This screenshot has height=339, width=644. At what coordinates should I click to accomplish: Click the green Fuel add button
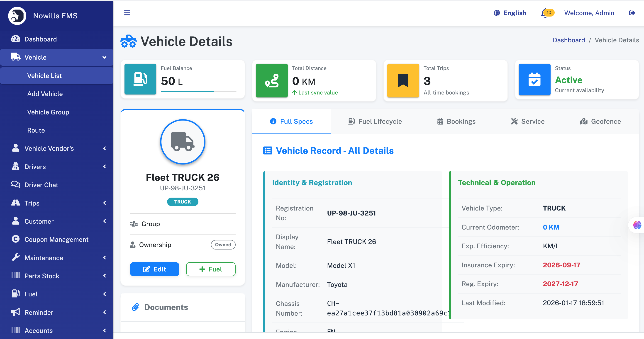pyautogui.click(x=210, y=269)
